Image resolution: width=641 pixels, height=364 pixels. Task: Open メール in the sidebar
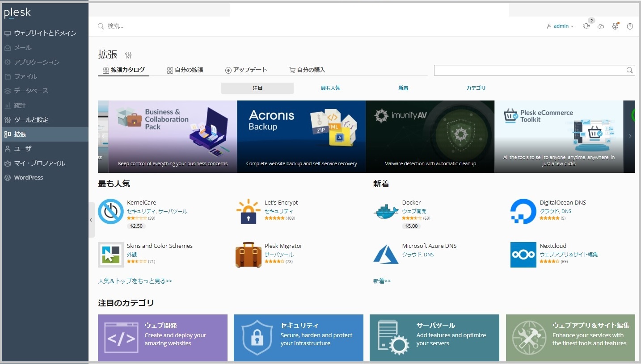pos(45,47)
